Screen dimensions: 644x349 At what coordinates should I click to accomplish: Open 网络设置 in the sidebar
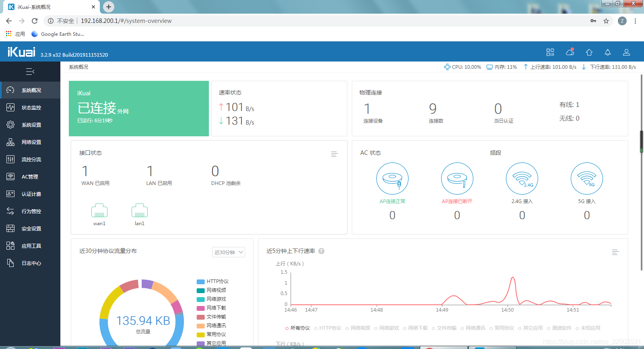tap(30, 142)
